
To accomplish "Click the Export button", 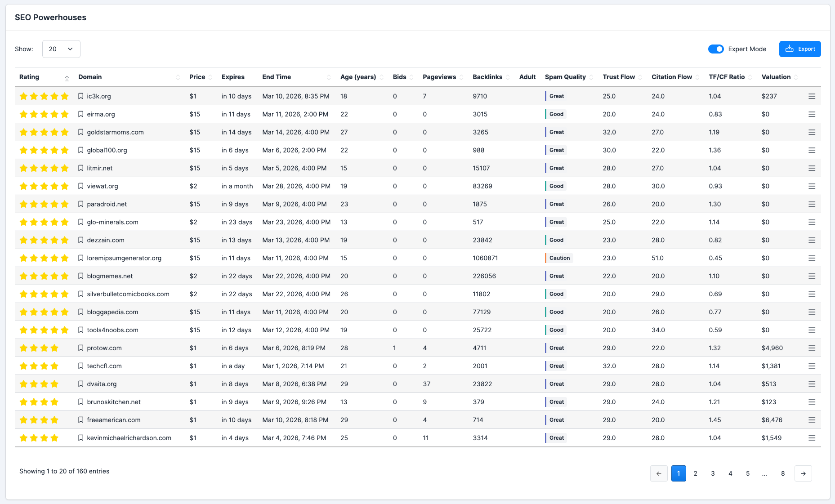I will pyautogui.click(x=800, y=49).
